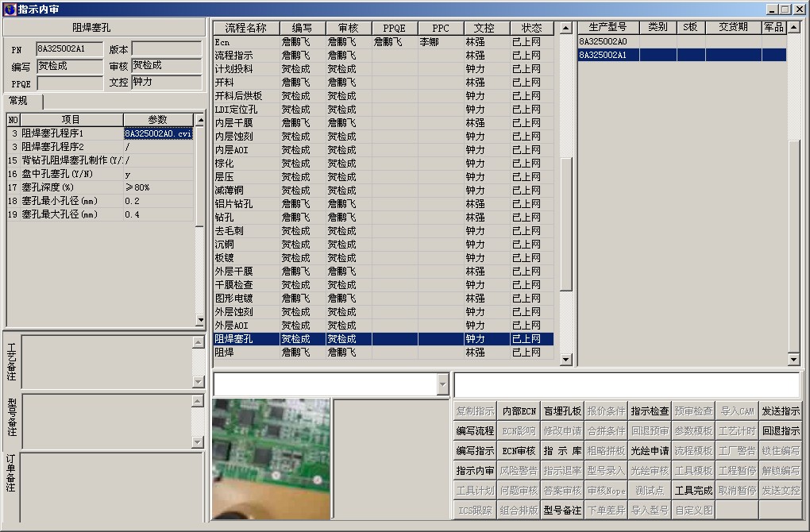
Task: Select the 图形电镀 process row
Action: click(384, 299)
